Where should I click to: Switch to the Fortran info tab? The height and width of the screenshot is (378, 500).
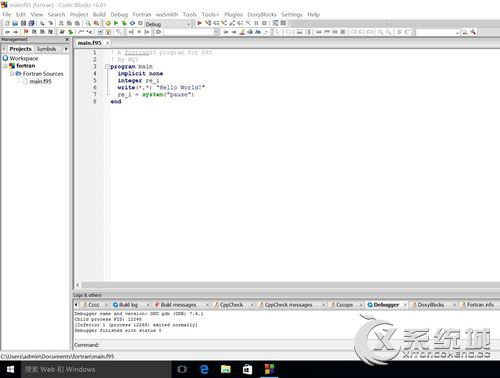point(480,305)
